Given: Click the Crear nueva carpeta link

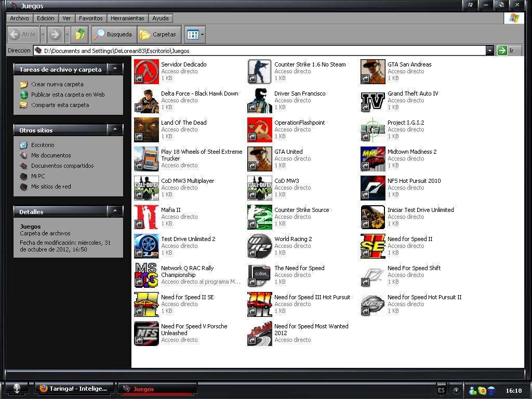Looking at the screenshot, I should pyautogui.click(x=57, y=84).
